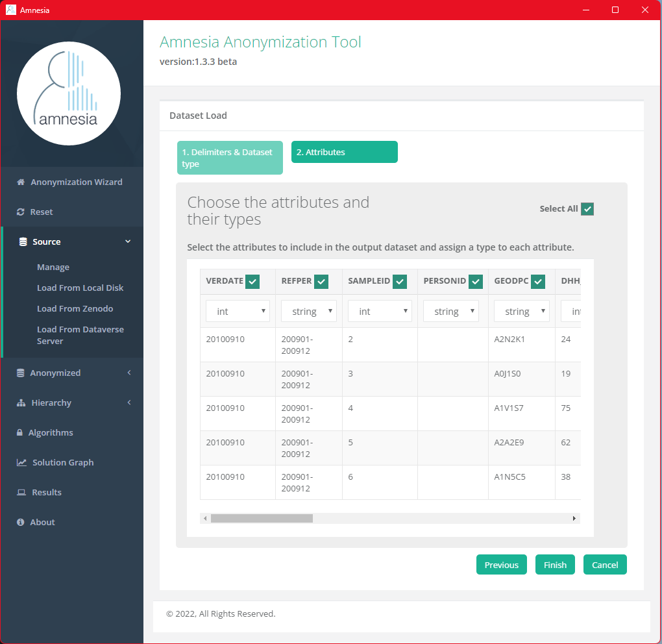Click the home icon beside Anonymization Wizard
Viewport: 662px width, 644px height.
pos(21,182)
